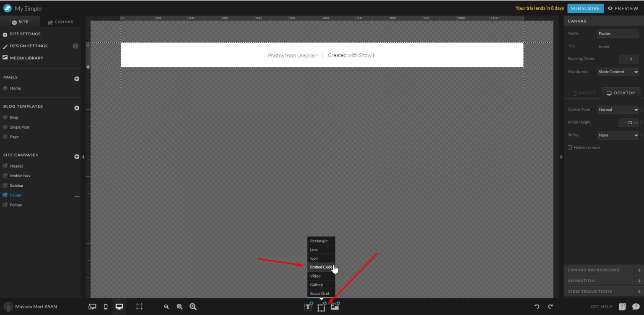Open the Canvas Type dropdown

coord(618,110)
